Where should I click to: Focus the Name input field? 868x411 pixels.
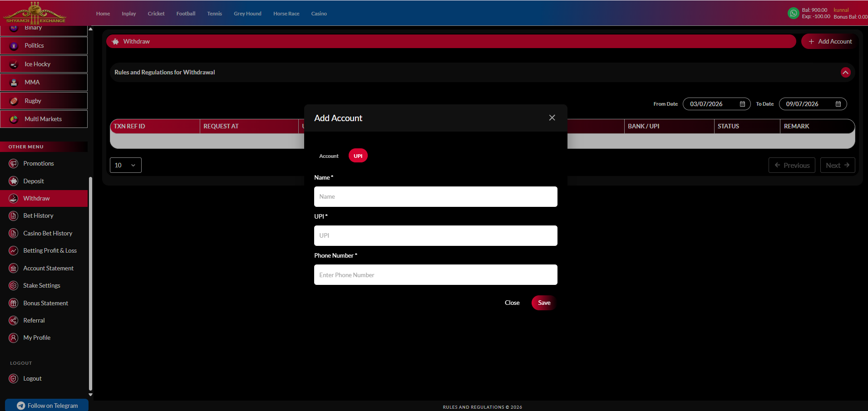click(435, 197)
